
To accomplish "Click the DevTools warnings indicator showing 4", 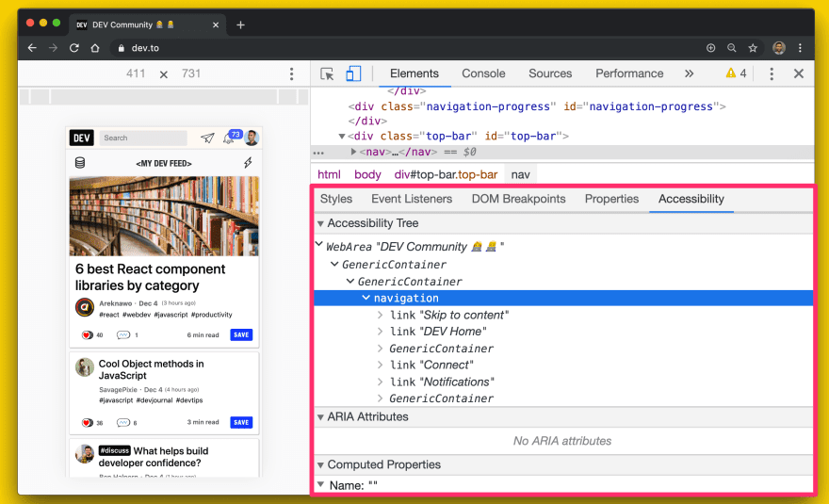I will [x=736, y=73].
